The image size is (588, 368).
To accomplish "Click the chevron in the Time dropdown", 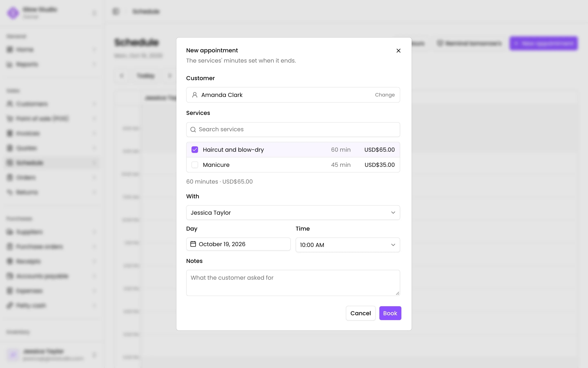I will pos(393,245).
